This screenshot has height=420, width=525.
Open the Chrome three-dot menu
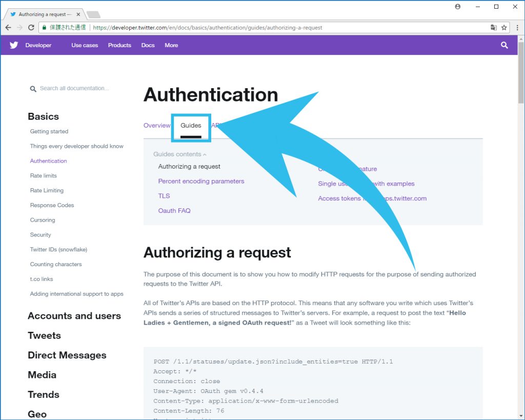tap(517, 28)
